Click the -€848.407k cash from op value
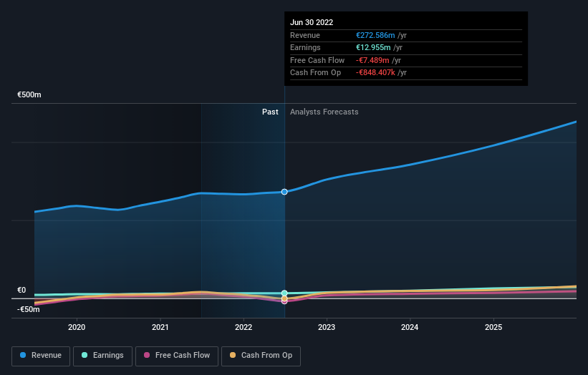 [x=375, y=73]
